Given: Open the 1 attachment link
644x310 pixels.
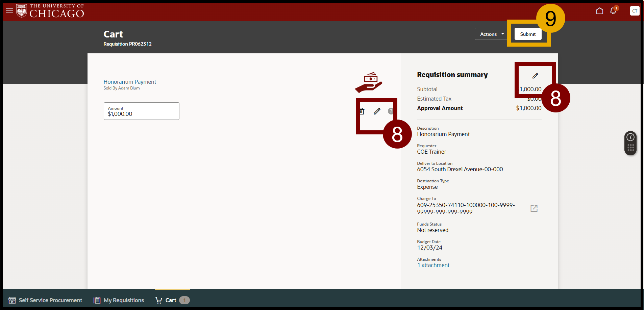Looking at the screenshot, I should point(434,265).
